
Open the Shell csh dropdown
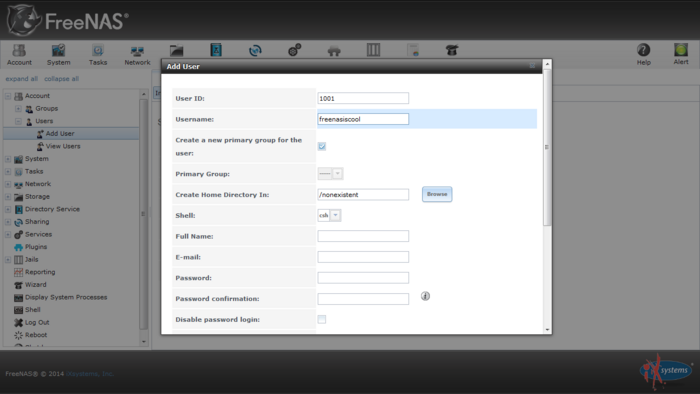pos(329,216)
